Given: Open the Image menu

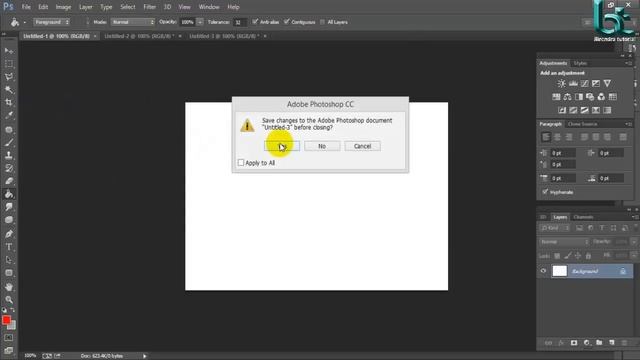Looking at the screenshot, I should point(63,7).
